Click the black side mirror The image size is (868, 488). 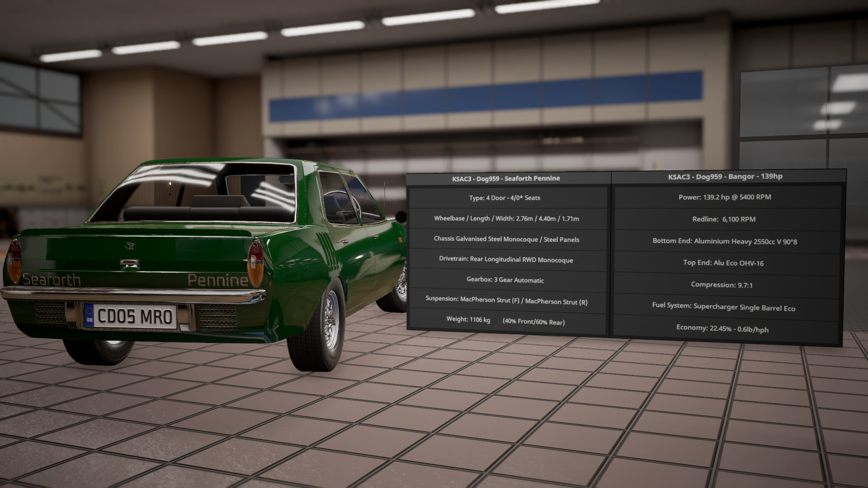400,217
